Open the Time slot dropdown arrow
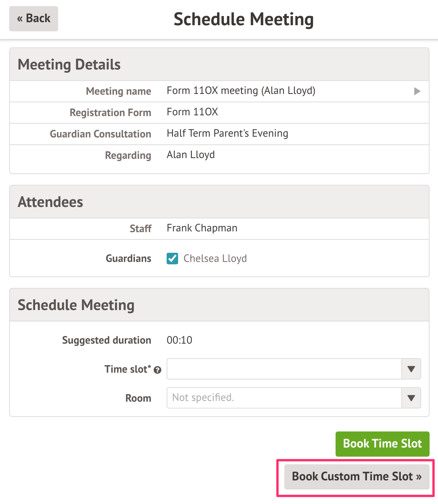Viewport: 438px width, 504px height. point(411,369)
